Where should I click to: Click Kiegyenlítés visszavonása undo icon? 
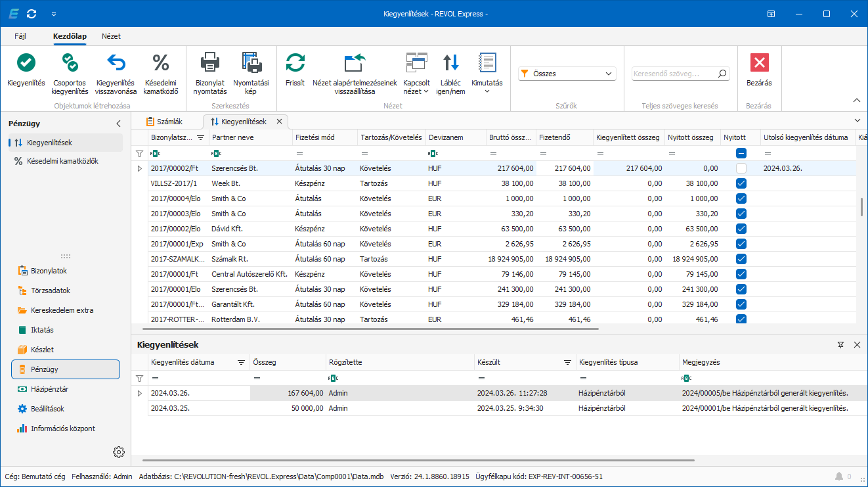(x=116, y=63)
